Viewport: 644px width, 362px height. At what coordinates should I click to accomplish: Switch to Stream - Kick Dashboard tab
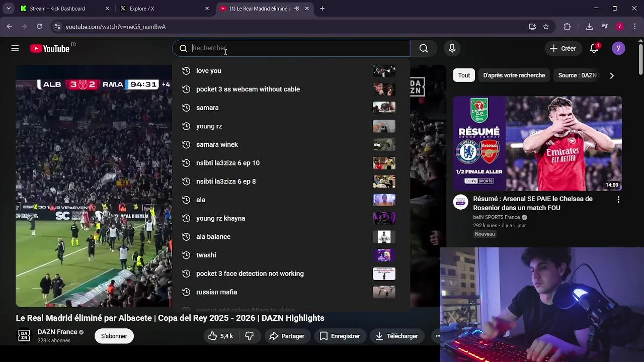[x=65, y=9]
